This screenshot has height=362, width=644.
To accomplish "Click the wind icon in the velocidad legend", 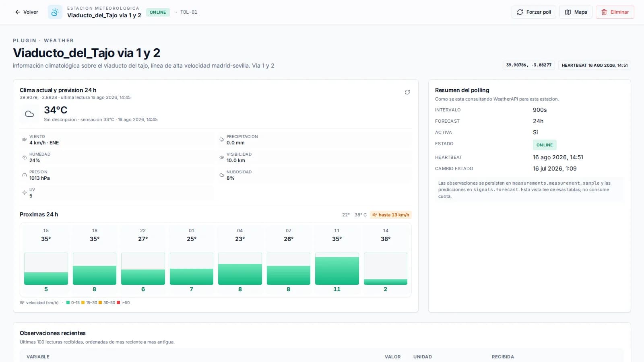I will pyautogui.click(x=22, y=302).
